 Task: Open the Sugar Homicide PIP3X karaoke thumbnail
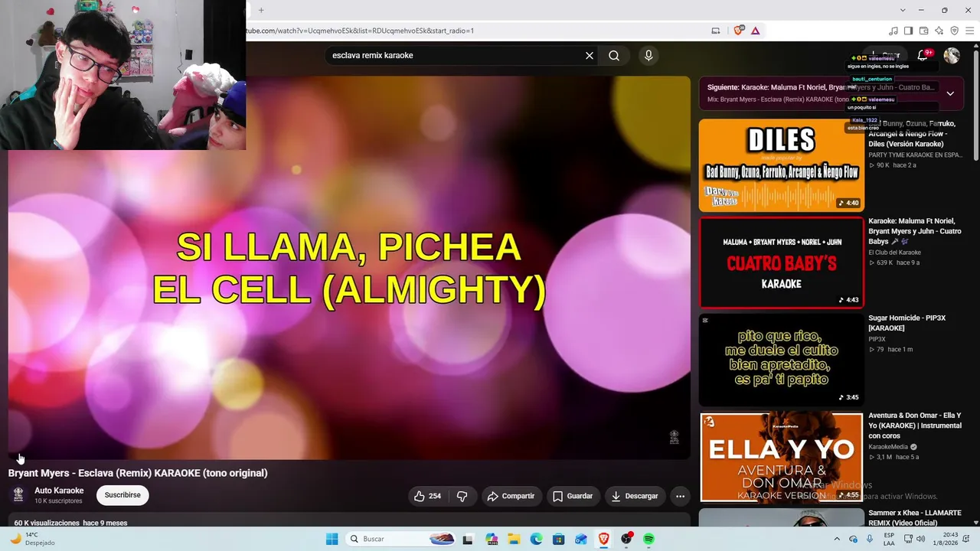[781, 360]
